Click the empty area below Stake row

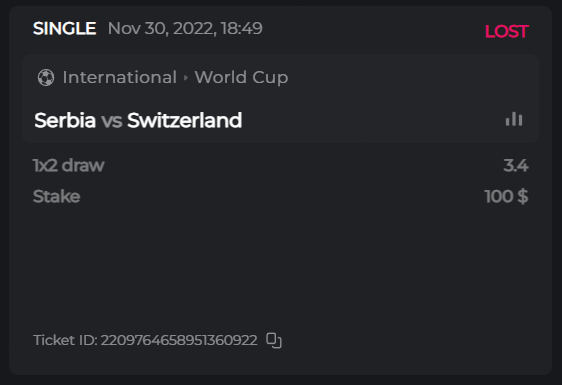pos(280,265)
